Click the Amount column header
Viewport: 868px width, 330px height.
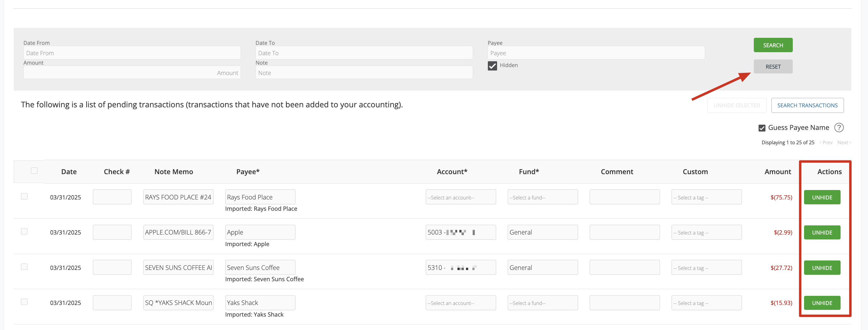[x=777, y=172]
